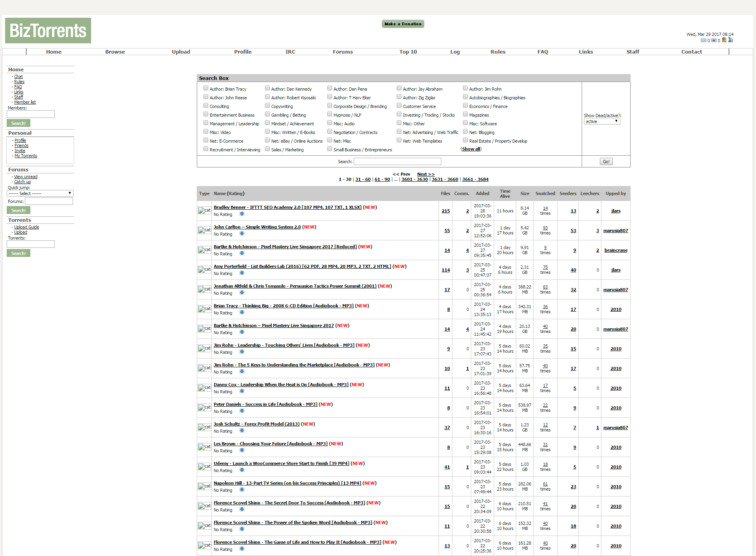Check the Misc: Video box
The image size is (756, 556).
tap(206, 132)
